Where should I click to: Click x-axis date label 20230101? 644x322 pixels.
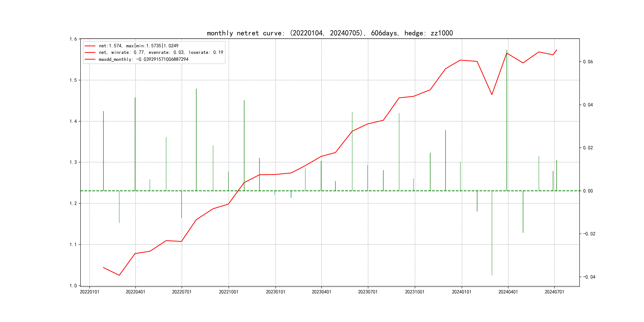click(275, 292)
